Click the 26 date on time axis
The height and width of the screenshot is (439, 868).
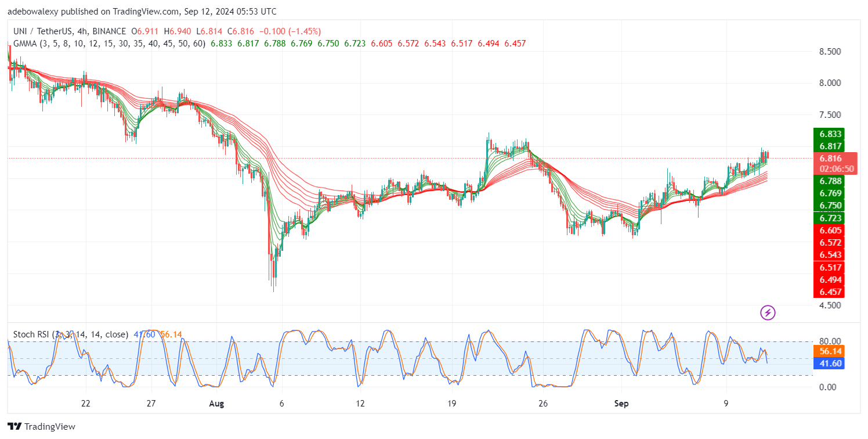(x=543, y=403)
